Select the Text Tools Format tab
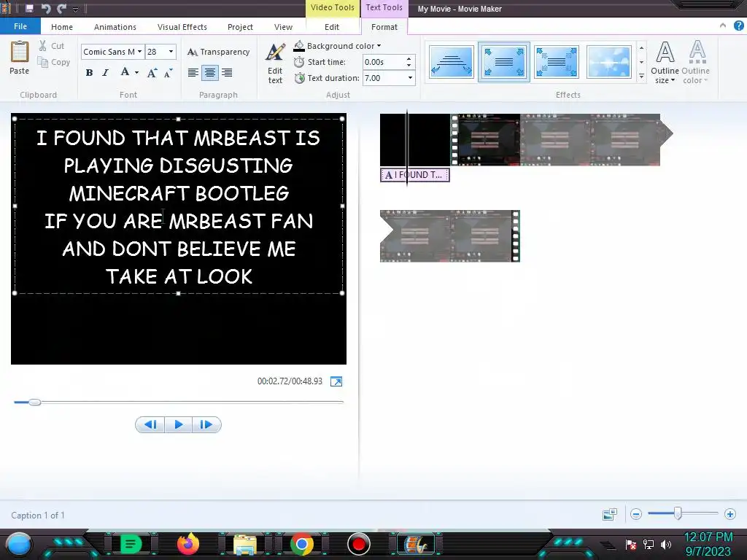Viewport: 747px width, 560px height. coord(384,27)
